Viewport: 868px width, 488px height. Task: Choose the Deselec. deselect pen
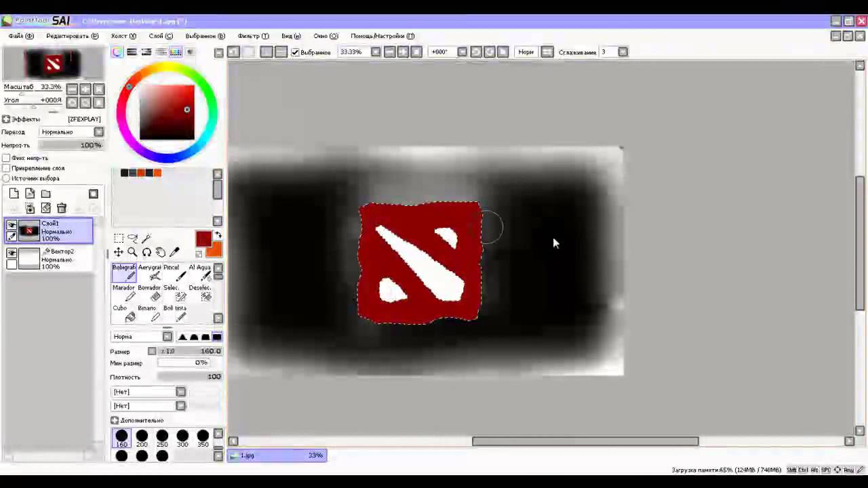coord(199,293)
